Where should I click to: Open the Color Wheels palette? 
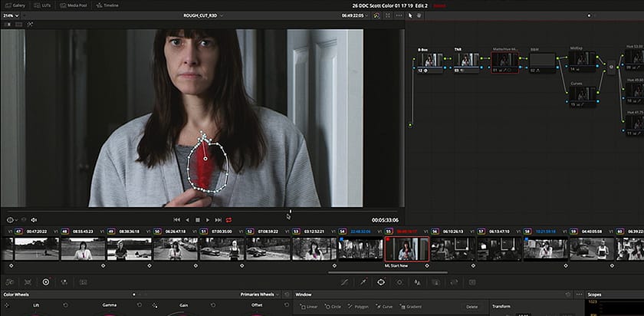click(x=46, y=282)
